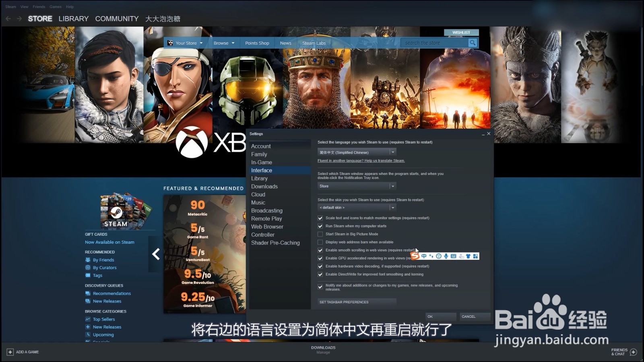This screenshot has height=362, width=644.
Task: Open DOWNLOADS Manage at the bottom
Action: pyautogui.click(x=323, y=350)
